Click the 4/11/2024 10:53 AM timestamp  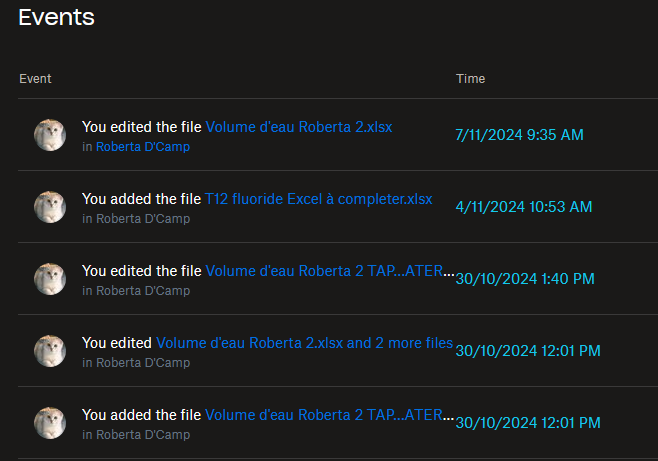523,207
